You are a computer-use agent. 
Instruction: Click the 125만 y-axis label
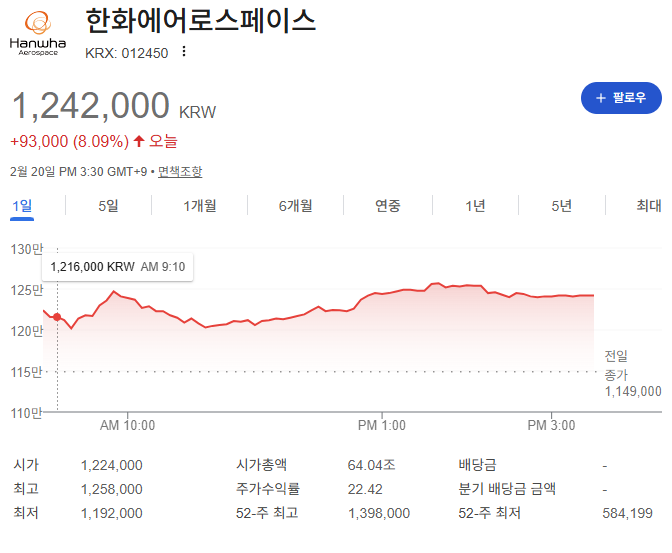point(27,290)
